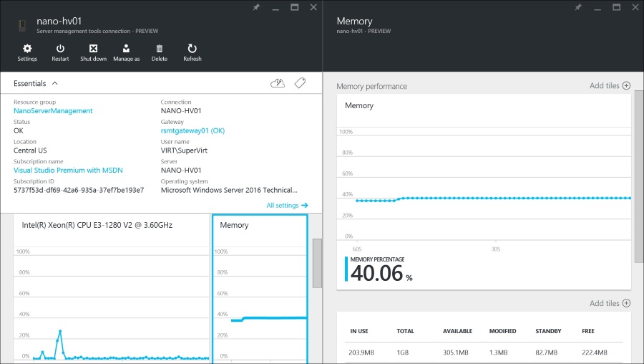Minimize the nano-hv01 blade

point(275,7)
